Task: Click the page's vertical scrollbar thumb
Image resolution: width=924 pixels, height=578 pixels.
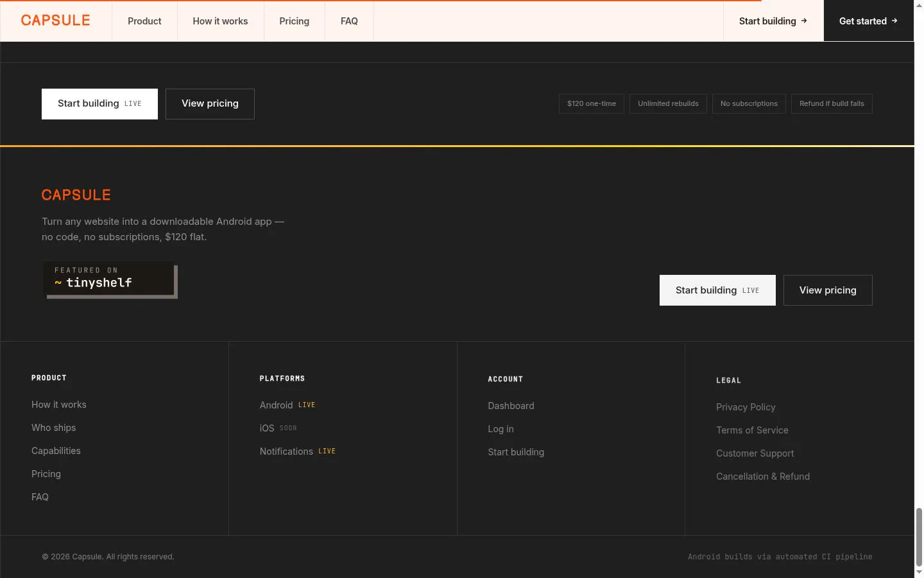Action: point(919,536)
